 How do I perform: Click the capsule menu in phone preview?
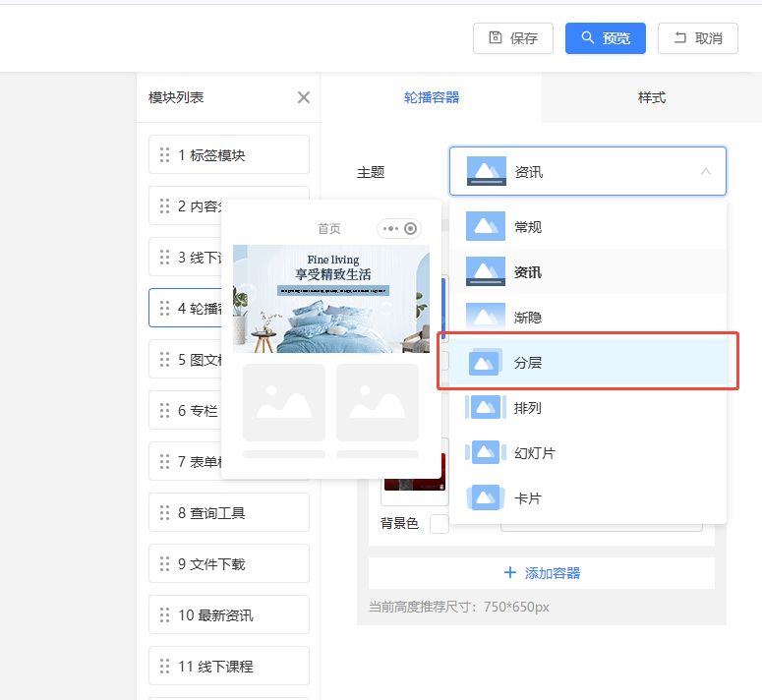399,229
